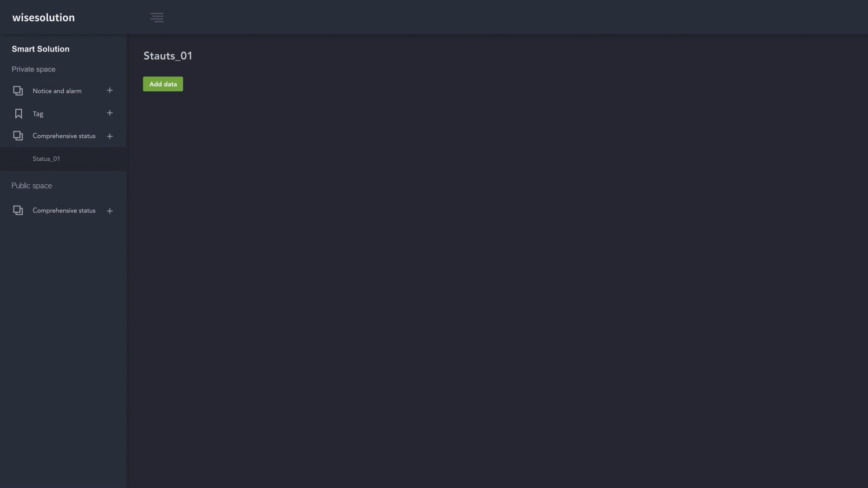This screenshot has height=488, width=868.
Task: Click the wisesolution logo
Action: point(43,18)
